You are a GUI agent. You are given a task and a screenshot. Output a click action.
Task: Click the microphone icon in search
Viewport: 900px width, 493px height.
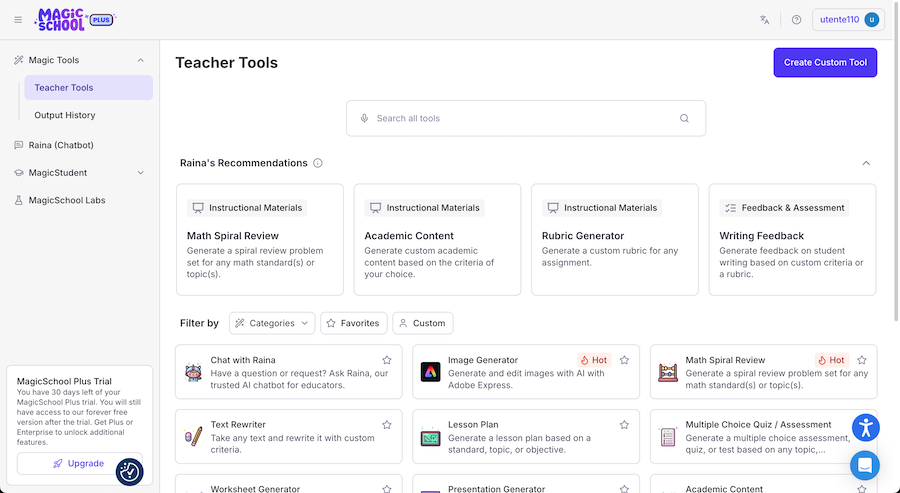[x=364, y=118]
